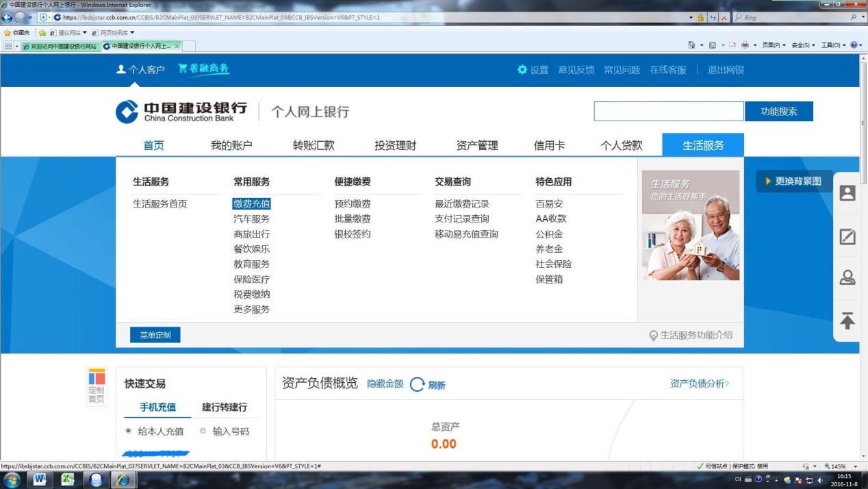Switch to the 建行转建行 quick transaction tab

point(225,407)
